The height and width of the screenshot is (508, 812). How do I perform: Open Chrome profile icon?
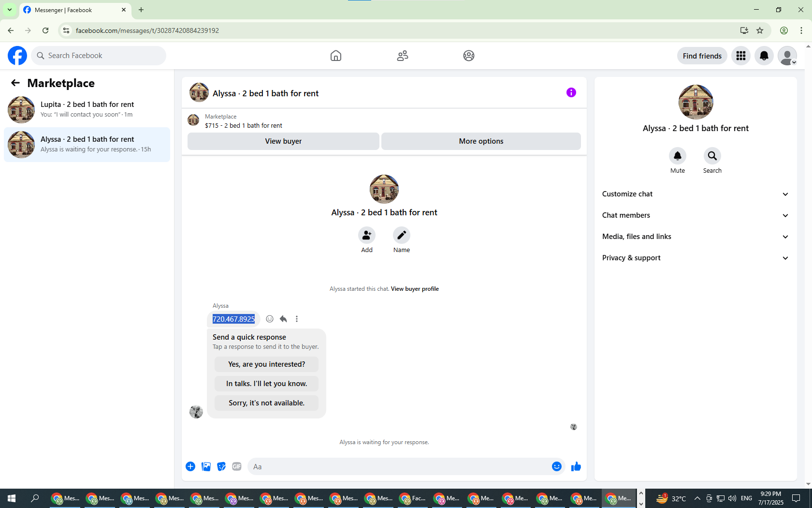pyautogui.click(x=784, y=30)
